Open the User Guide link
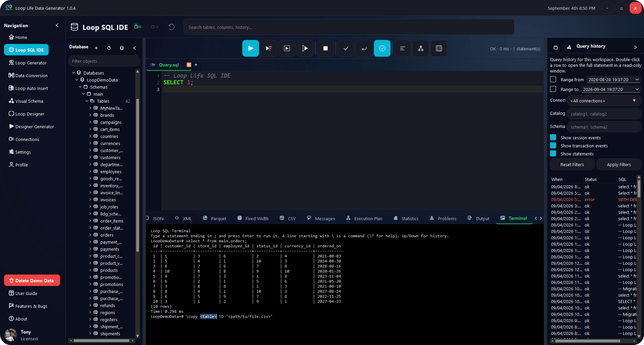This screenshot has height=345, width=644. point(23,293)
